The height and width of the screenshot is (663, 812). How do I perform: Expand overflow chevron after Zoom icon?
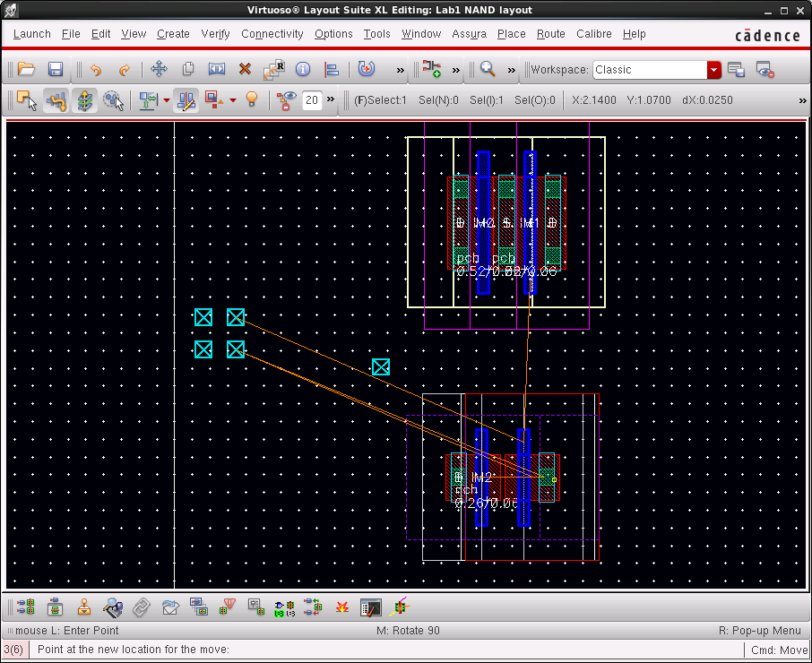pos(511,70)
